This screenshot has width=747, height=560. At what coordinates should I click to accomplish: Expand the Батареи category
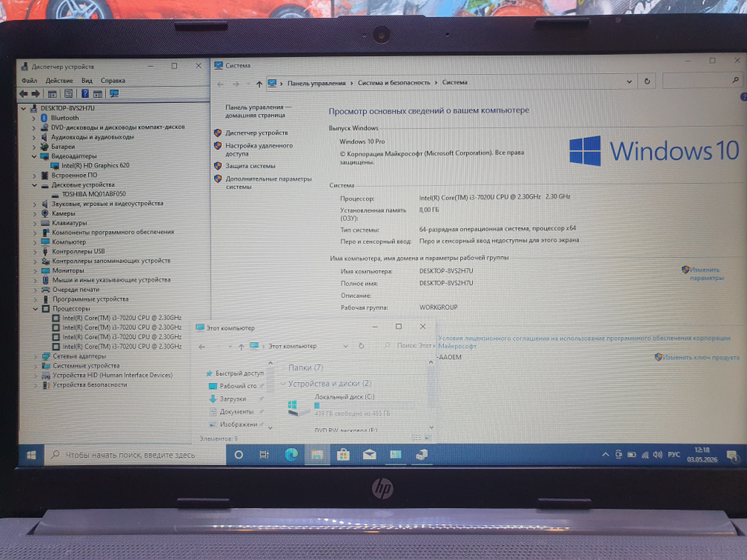pos(34,146)
